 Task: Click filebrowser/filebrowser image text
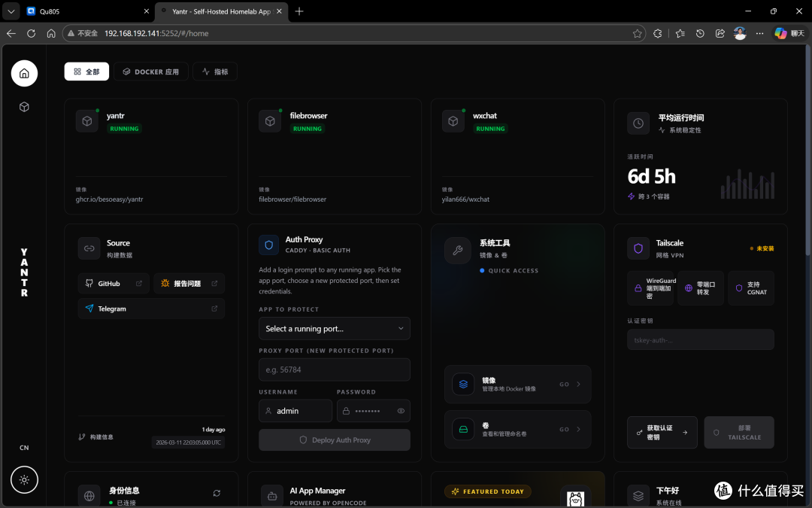click(x=292, y=199)
